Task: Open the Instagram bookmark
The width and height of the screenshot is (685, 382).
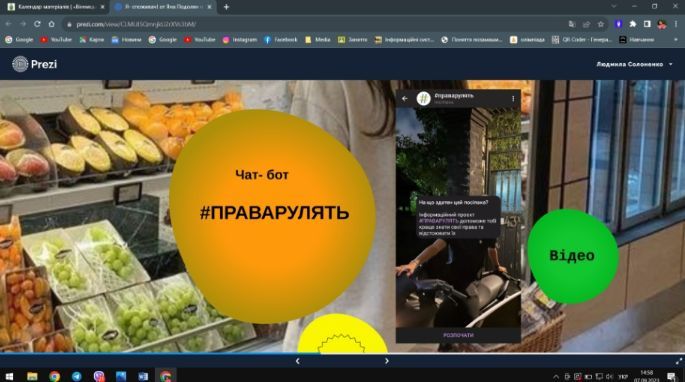Action: click(240, 40)
